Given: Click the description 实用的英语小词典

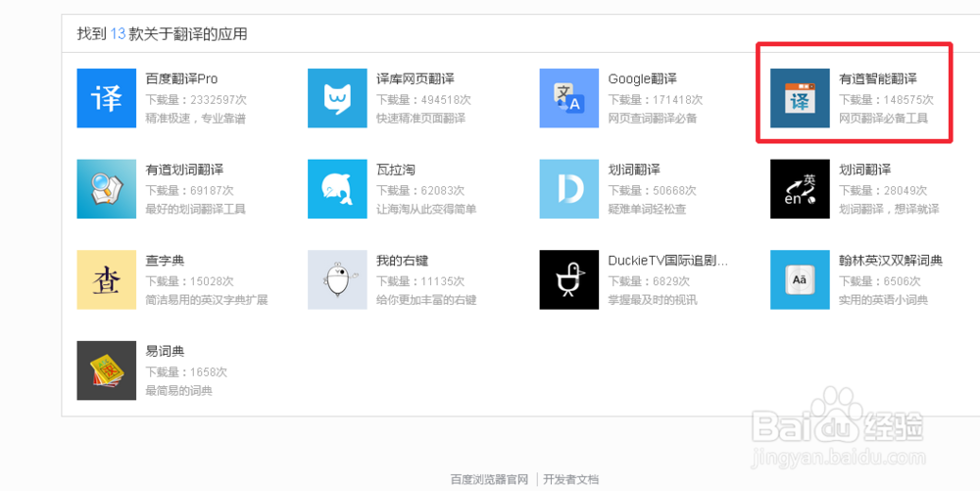Looking at the screenshot, I should pos(883,300).
